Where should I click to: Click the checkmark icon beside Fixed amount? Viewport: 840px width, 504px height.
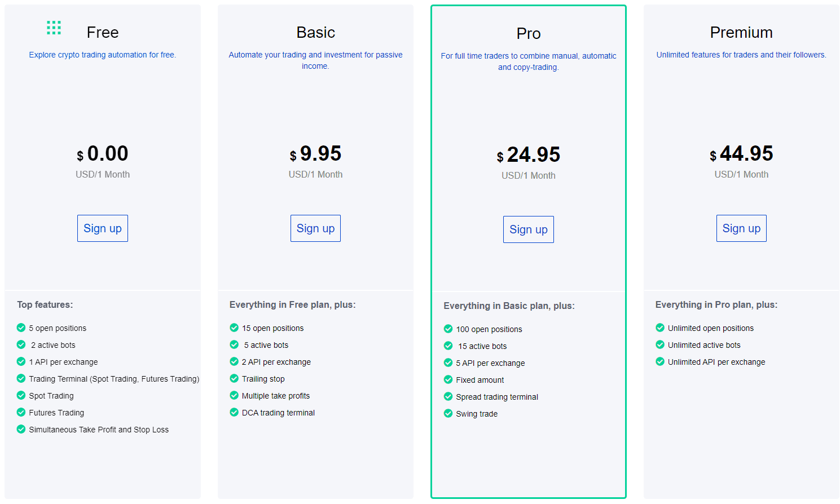pyautogui.click(x=448, y=379)
